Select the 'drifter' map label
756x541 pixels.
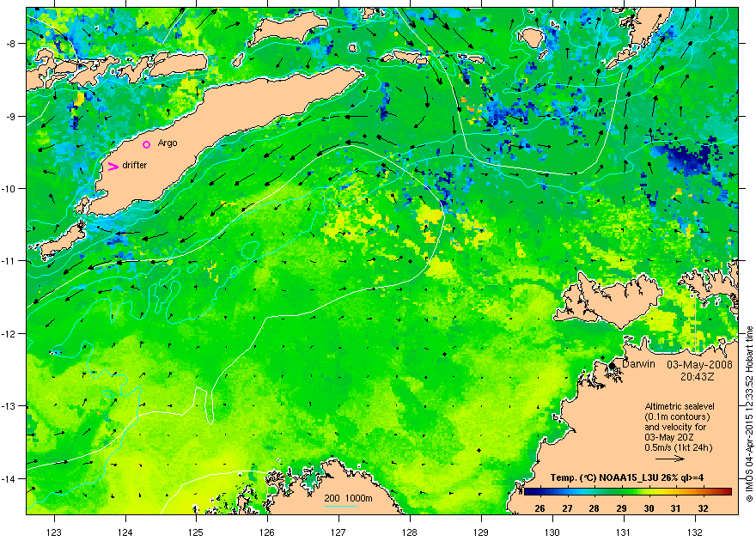pos(135,165)
